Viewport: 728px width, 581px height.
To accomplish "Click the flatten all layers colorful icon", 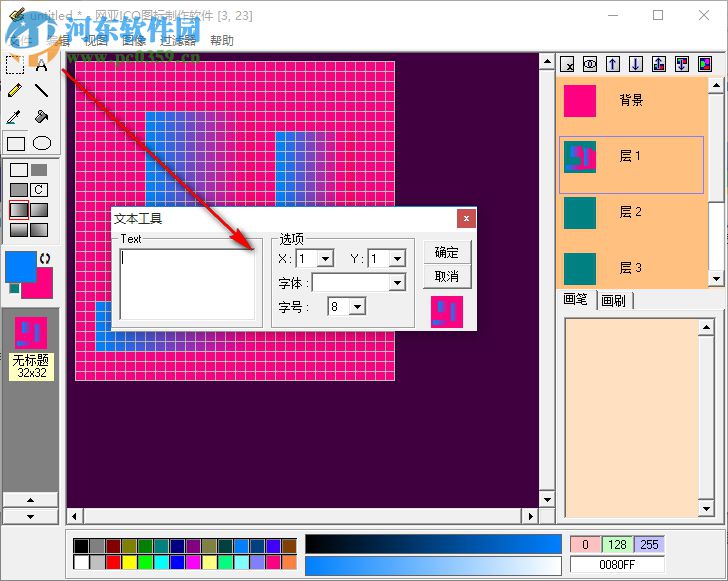I will 705,64.
